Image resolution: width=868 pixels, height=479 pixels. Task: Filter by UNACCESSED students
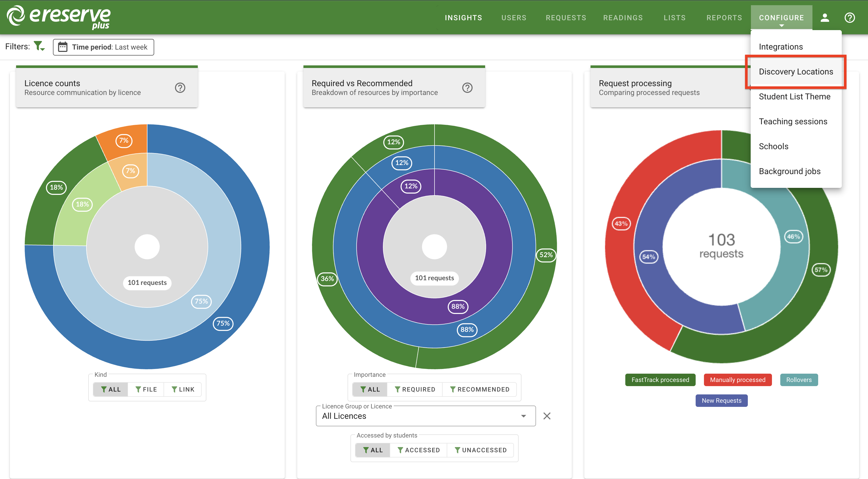coord(480,450)
